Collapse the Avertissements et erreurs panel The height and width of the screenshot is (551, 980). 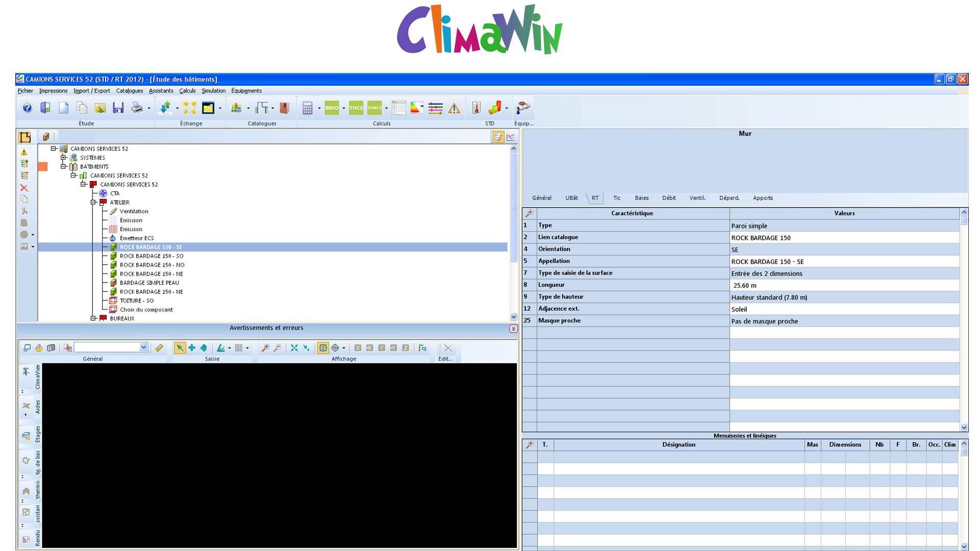(513, 329)
